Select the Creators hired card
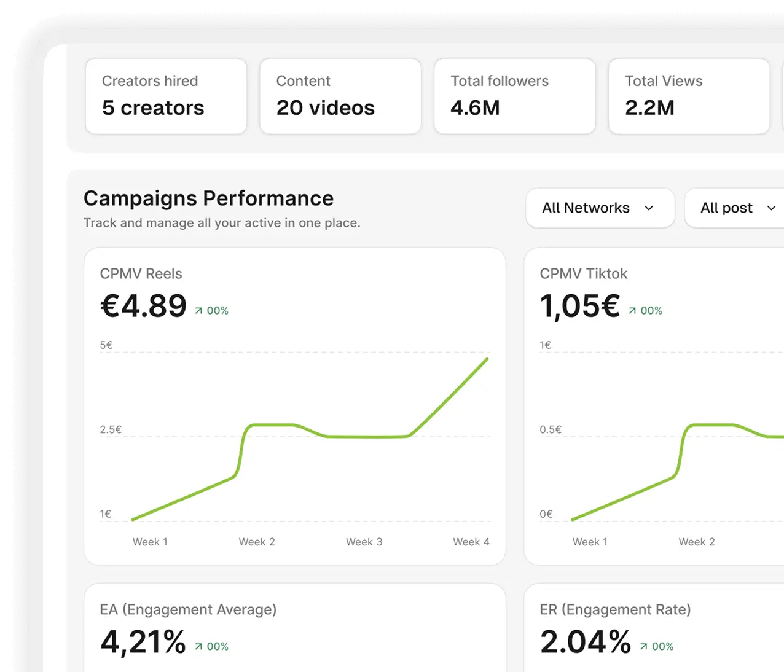Viewport: 784px width, 672px height. 166,96
